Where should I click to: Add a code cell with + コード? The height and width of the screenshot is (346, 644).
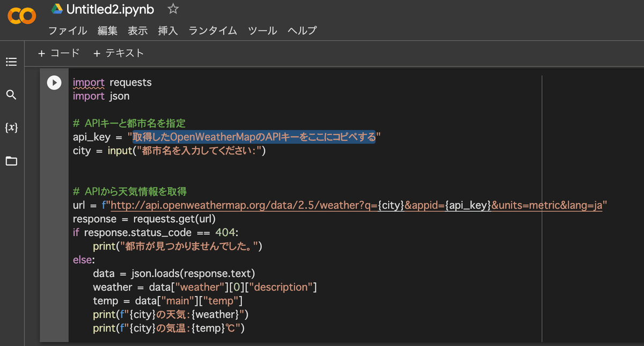point(59,53)
